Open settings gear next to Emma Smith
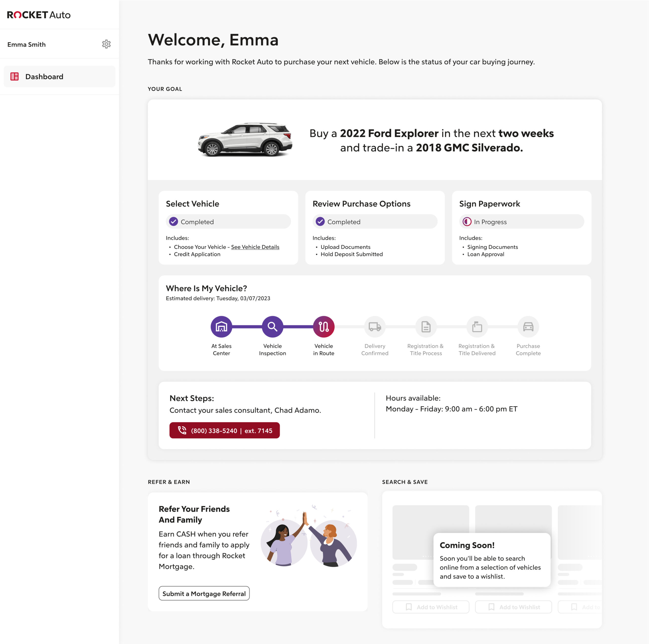Screen dimensions: 649x644 click(x=106, y=44)
